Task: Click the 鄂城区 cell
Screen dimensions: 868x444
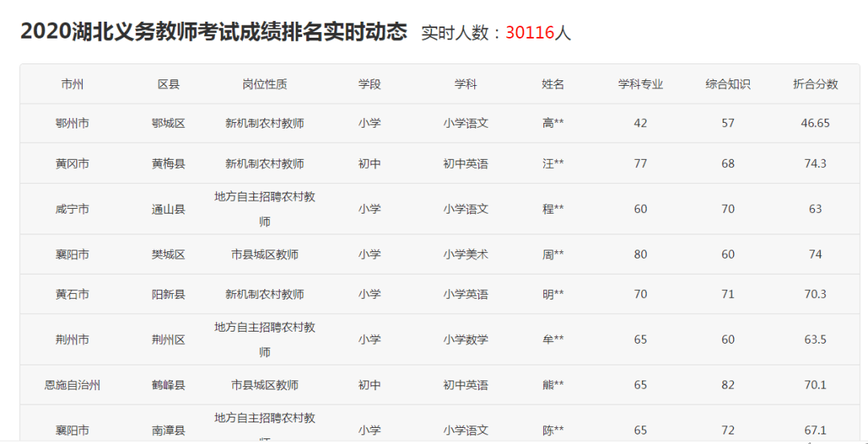Action: tap(168, 124)
